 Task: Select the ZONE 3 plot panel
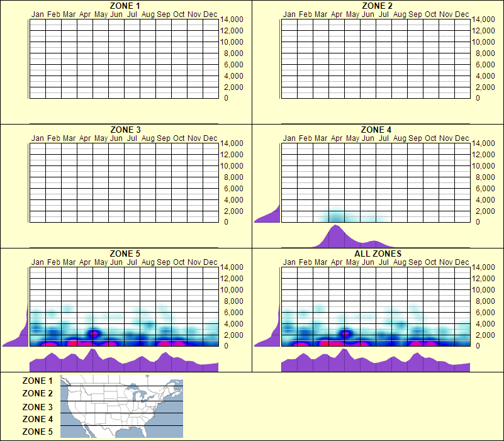(x=123, y=181)
